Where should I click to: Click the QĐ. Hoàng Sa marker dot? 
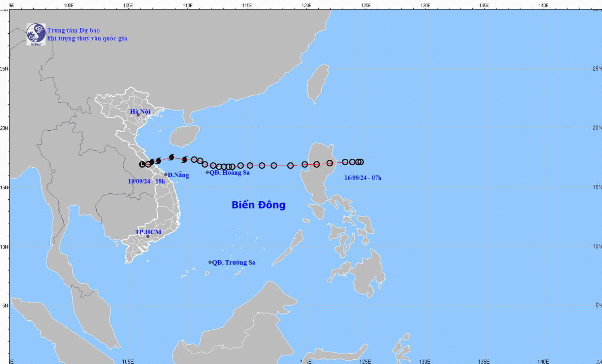tap(207, 172)
